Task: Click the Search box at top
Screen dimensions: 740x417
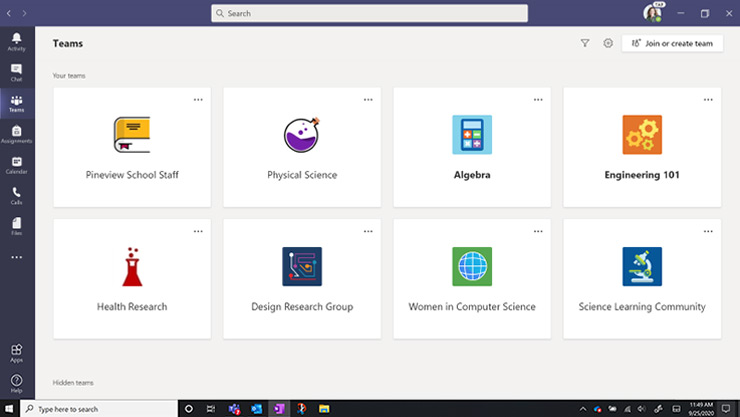Action: pos(369,13)
